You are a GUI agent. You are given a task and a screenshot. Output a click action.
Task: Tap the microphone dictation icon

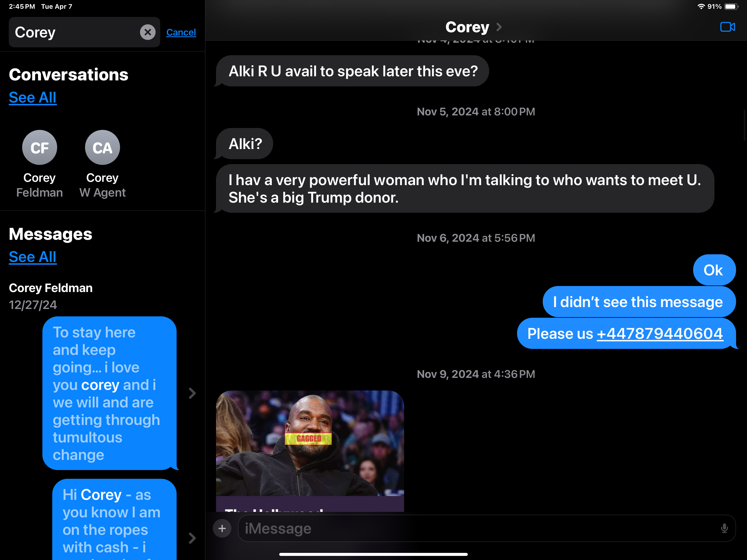pos(724,528)
